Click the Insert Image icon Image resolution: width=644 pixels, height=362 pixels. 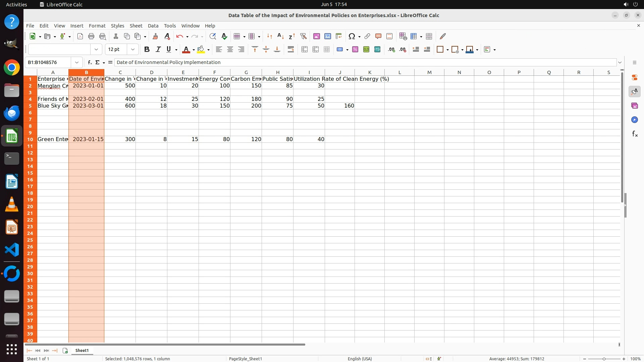pos(316,36)
